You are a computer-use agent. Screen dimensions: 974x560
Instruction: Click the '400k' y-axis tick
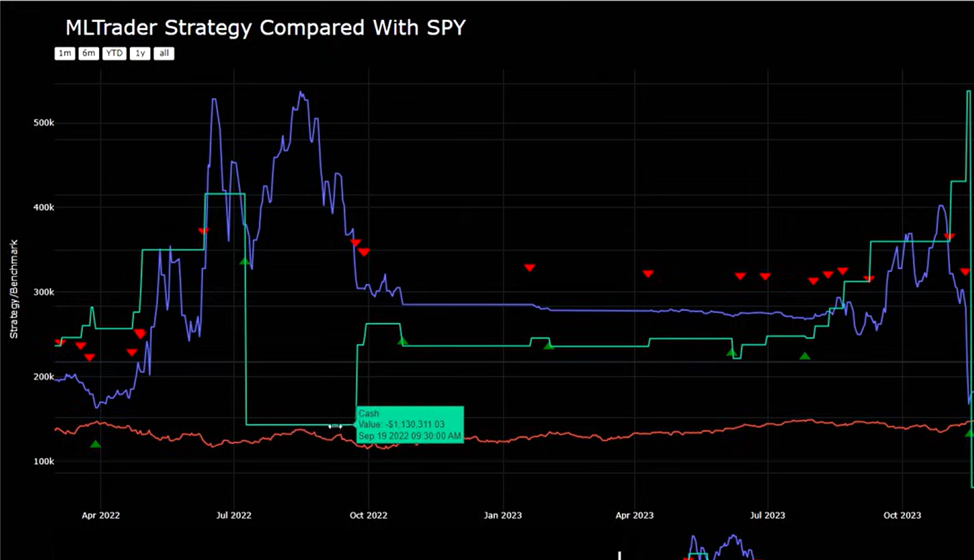point(44,208)
